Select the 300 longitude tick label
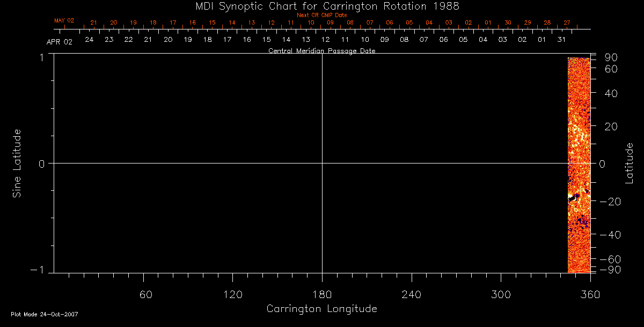 pyautogui.click(x=500, y=294)
